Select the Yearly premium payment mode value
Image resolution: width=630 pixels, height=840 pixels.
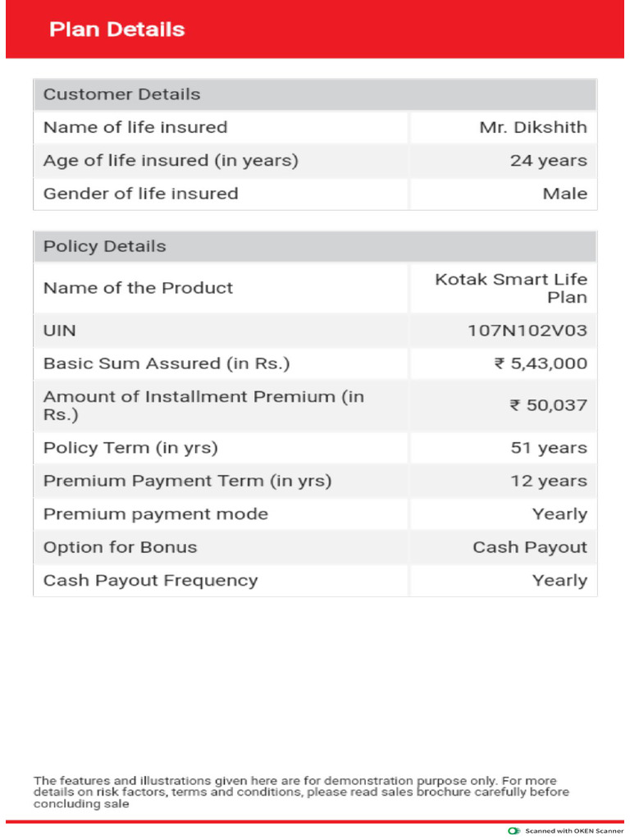click(x=559, y=514)
